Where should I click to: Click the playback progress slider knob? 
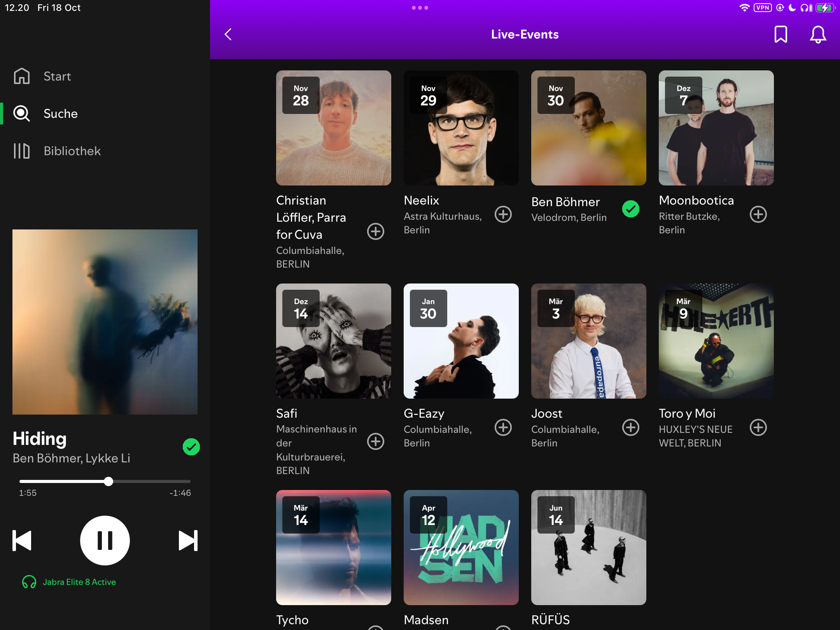coord(108,481)
